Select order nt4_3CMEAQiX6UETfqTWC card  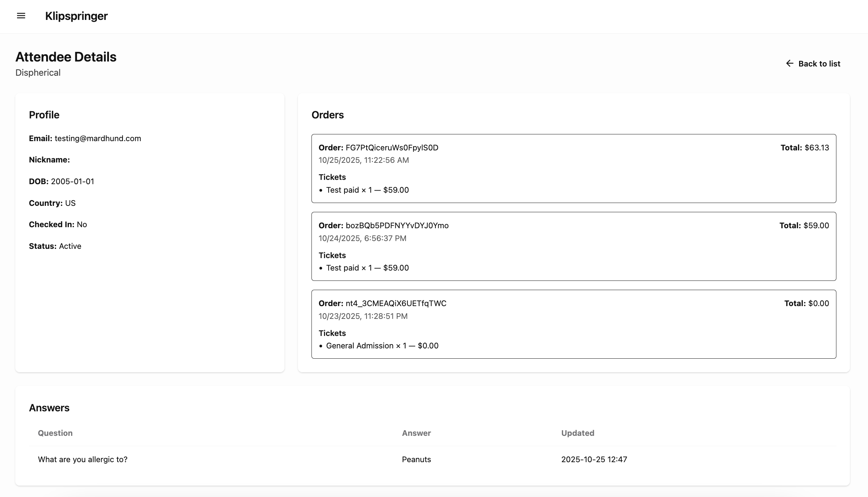click(x=574, y=324)
